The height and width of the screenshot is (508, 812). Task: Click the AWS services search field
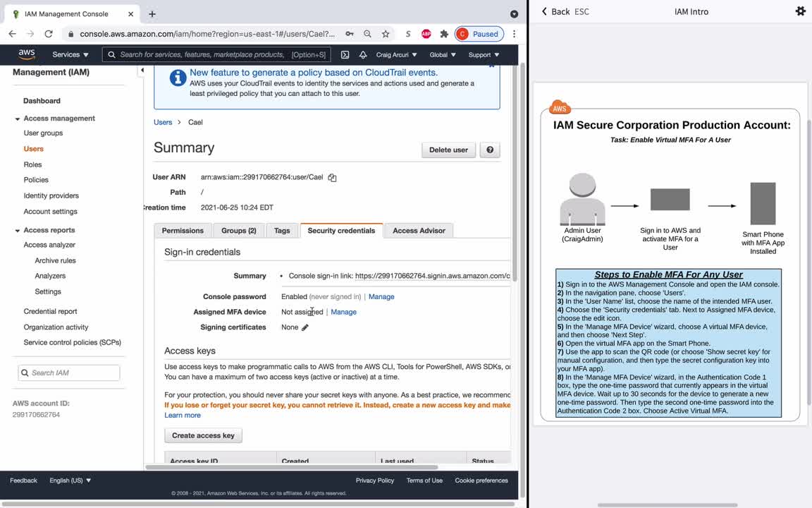click(x=216, y=54)
